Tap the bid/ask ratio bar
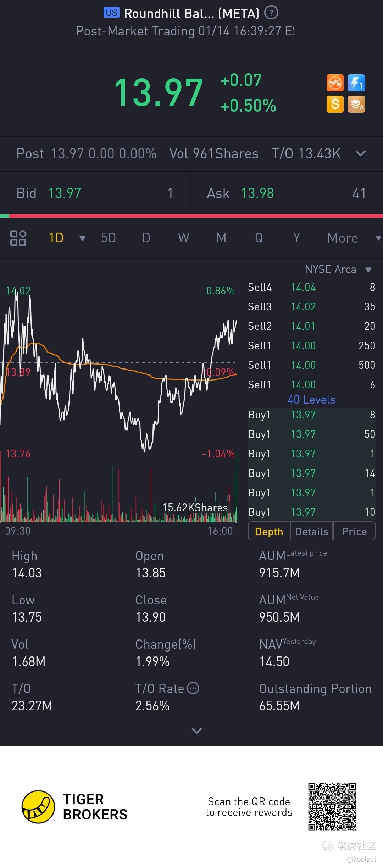383x868 pixels. click(x=191, y=216)
